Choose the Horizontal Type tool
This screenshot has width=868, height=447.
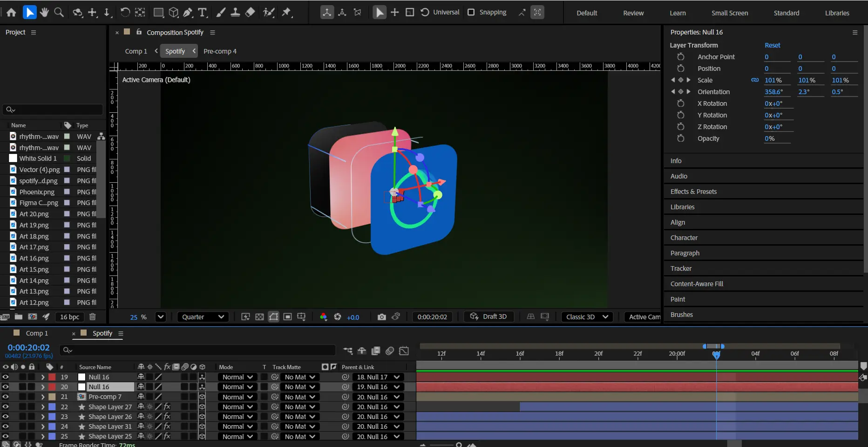tap(202, 13)
